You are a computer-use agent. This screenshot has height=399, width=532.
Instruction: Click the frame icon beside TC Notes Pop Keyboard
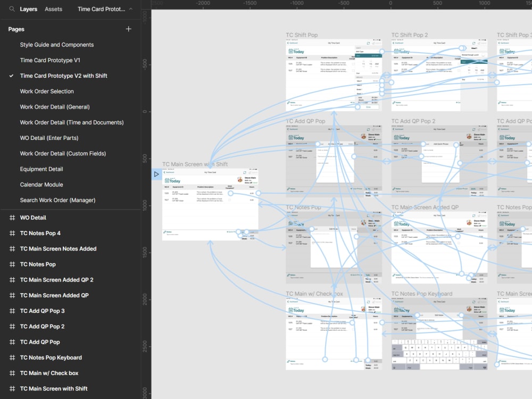tap(12, 358)
